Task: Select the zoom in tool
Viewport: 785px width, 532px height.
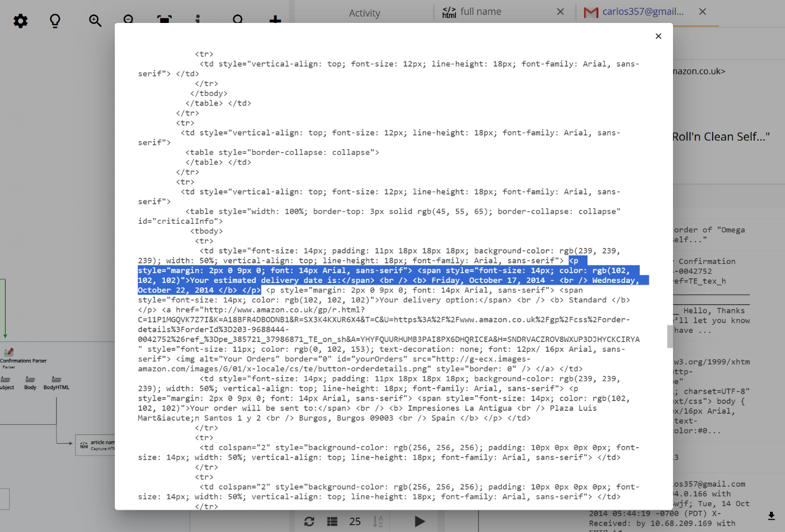Action: [94, 21]
